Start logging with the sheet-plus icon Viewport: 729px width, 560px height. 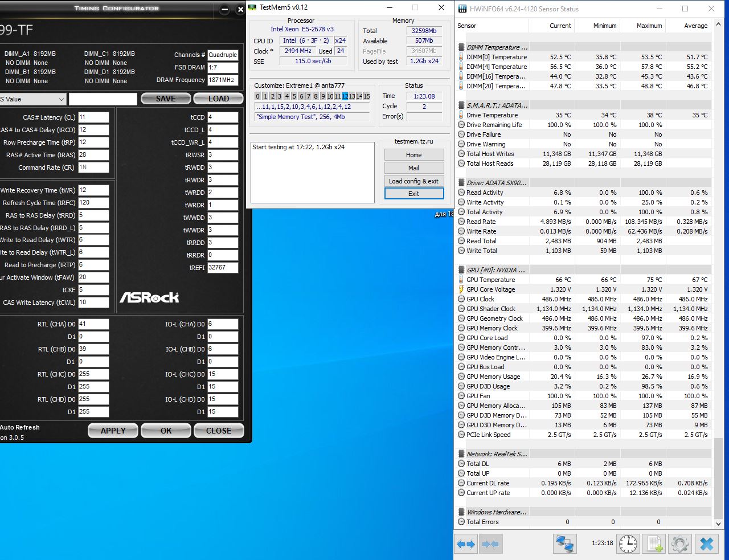pos(654,544)
